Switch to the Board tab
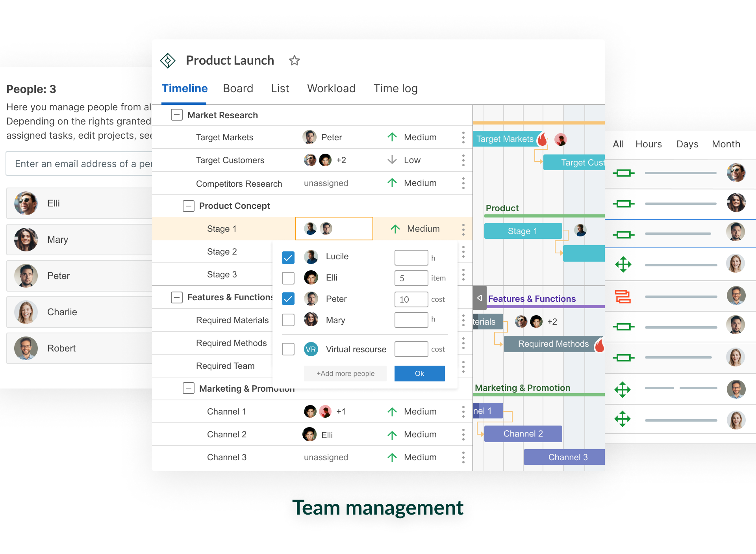Image resolution: width=756 pixels, height=554 pixels. click(x=238, y=88)
